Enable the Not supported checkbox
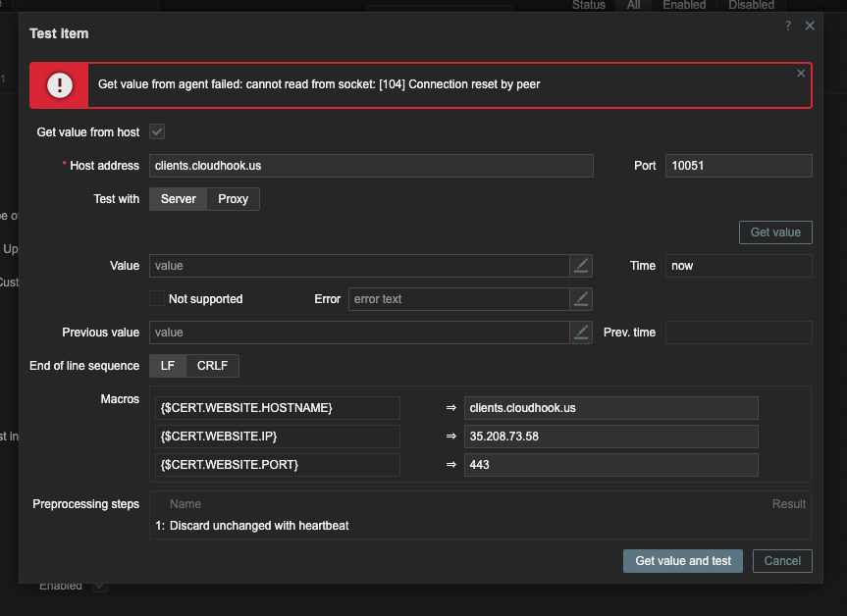Image resolution: width=847 pixels, height=616 pixels. (157, 299)
